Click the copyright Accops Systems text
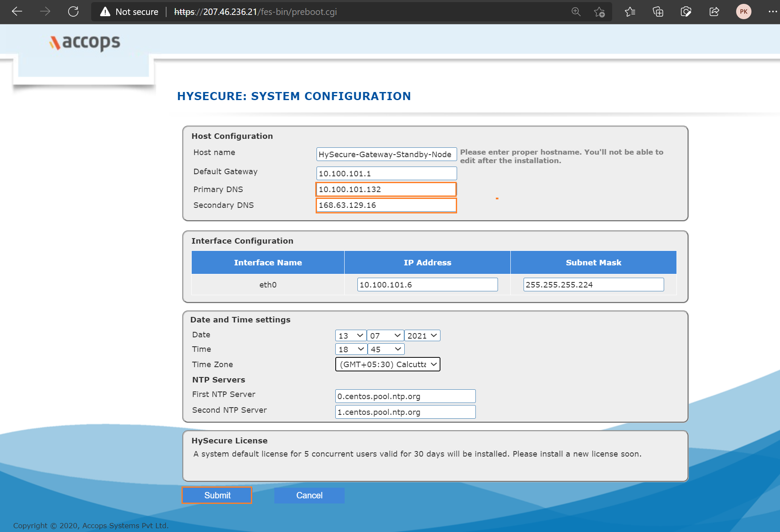 (91, 526)
